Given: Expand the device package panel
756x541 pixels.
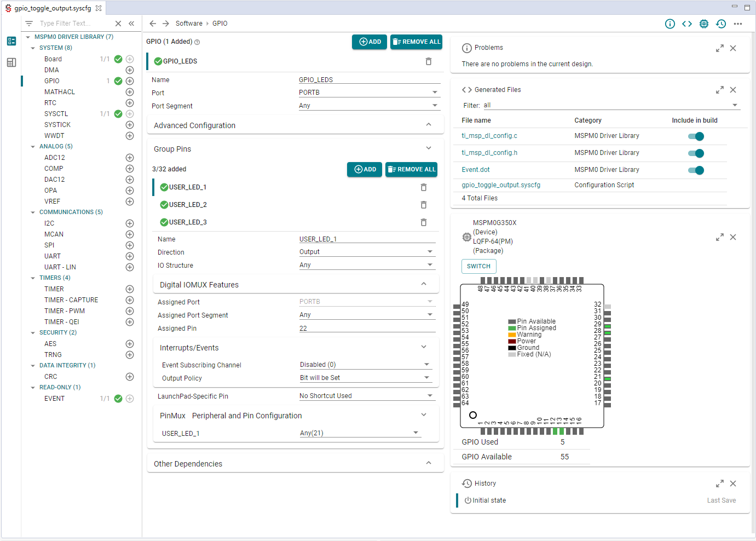Looking at the screenshot, I should (720, 237).
